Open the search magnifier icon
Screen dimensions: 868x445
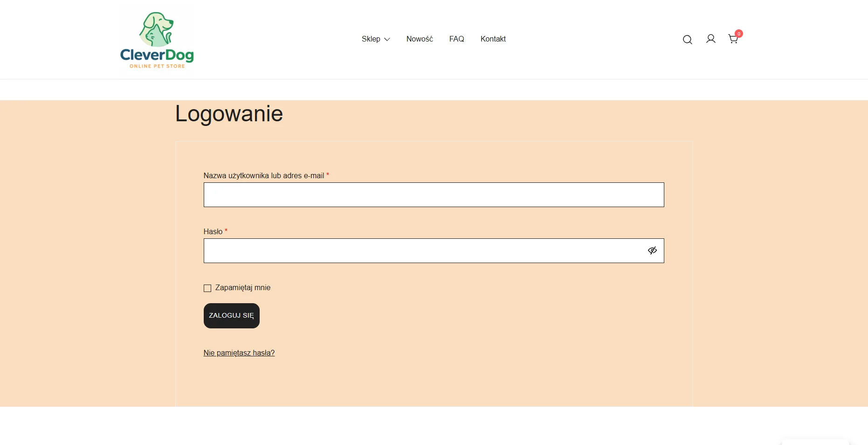pos(687,40)
